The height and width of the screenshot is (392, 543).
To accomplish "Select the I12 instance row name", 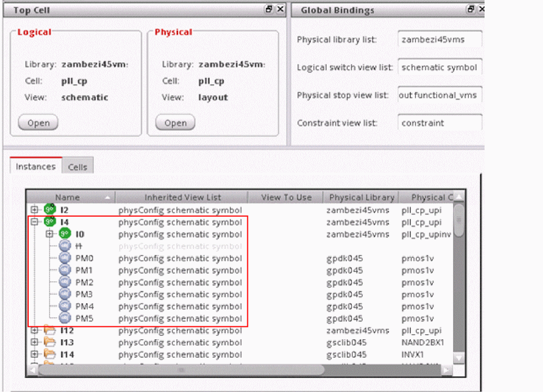I will [x=67, y=330].
